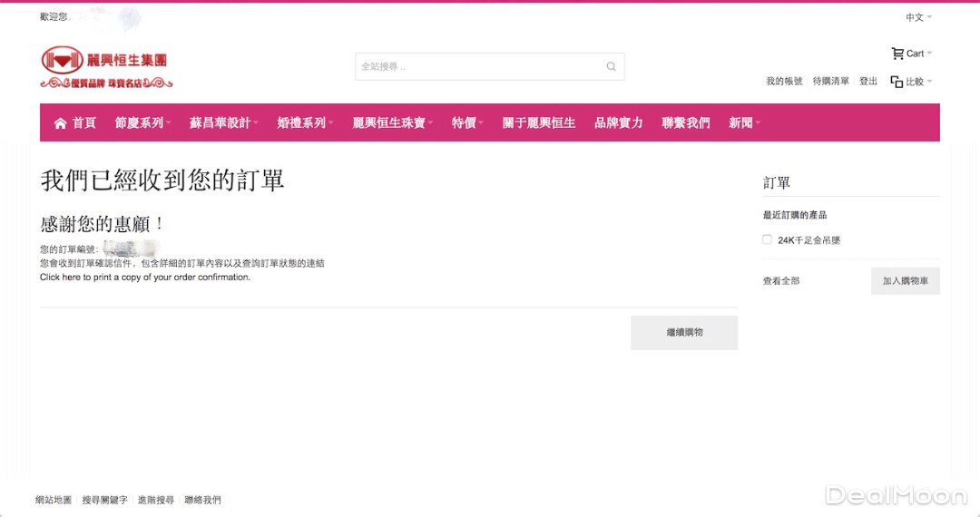Open the 聯繫我們 navigation item
Screen dimensions: 980x517
(685, 123)
